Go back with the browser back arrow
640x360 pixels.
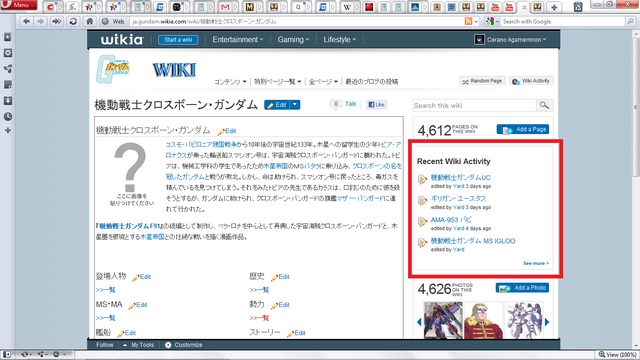pyautogui.click(x=27, y=21)
